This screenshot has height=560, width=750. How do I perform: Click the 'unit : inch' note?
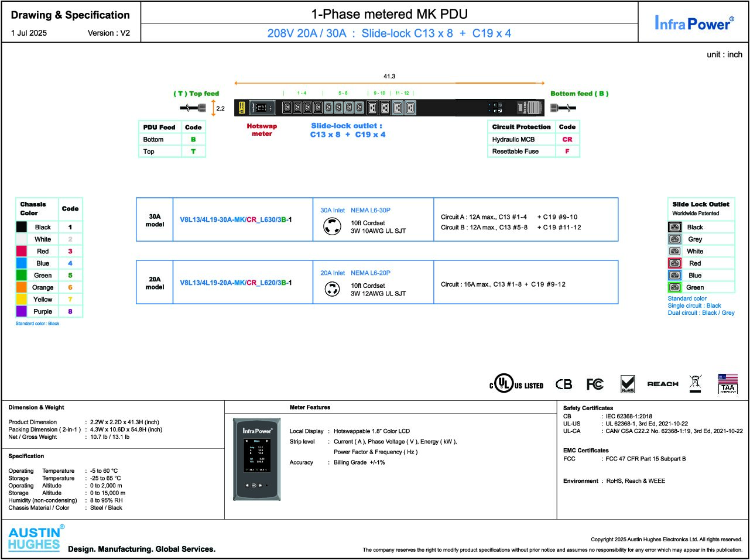(724, 54)
